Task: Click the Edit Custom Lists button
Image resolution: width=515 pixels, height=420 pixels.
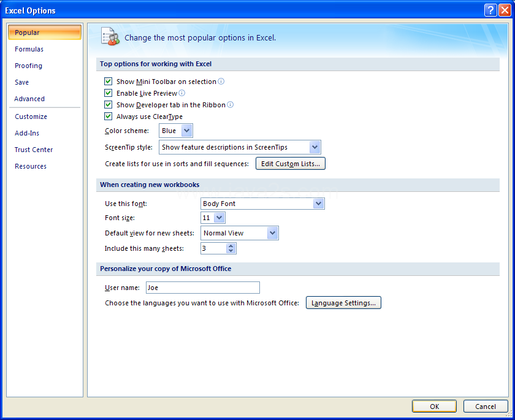Action: coord(291,164)
